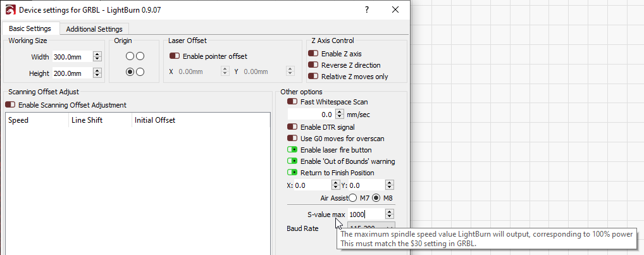Image resolution: width=644 pixels, height=255 pixels.
Task: Adjust the mm/sec speed spinner
Action: click(x=340, y=114)
